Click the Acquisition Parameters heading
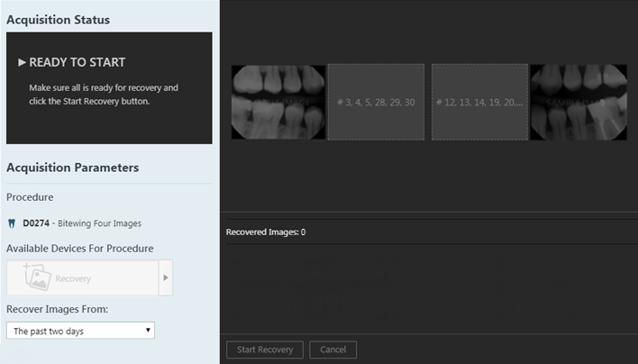The width and height of the screenshot is (638, 364). tap(72, 168)
